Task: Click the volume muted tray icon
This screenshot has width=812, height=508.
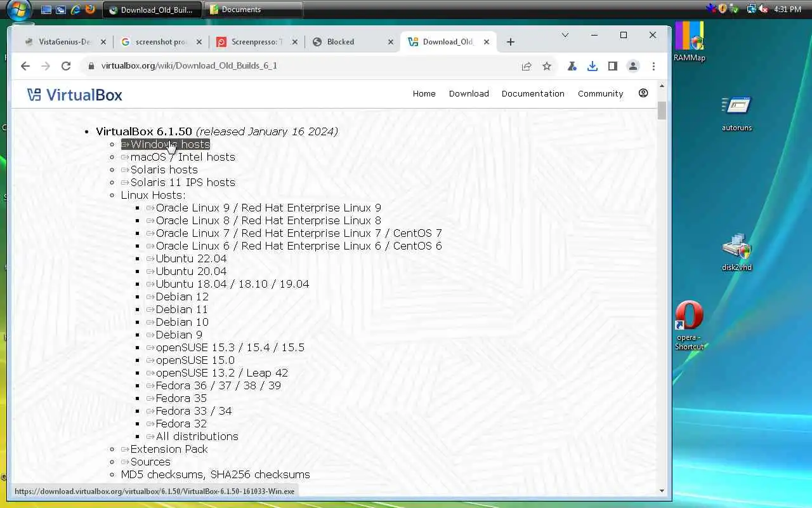Action: [x=763, y=9]
